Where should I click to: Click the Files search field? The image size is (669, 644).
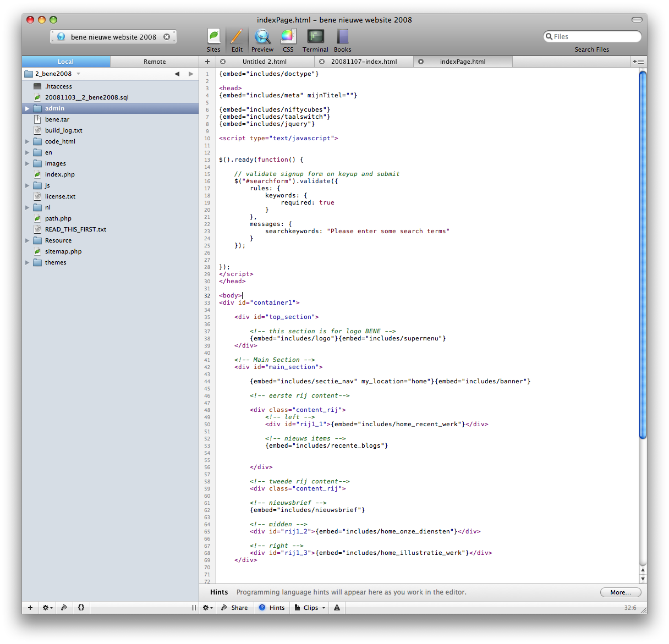point(593,36)
